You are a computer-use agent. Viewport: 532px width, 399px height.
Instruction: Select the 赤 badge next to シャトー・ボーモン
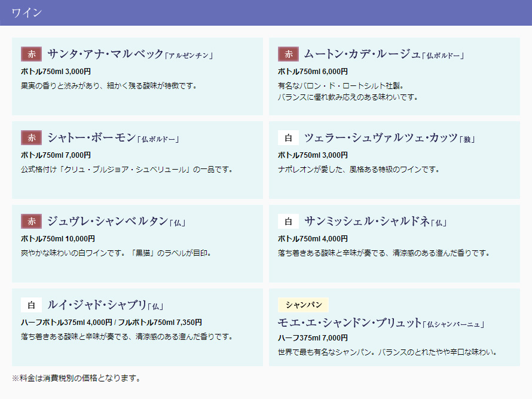31,138
